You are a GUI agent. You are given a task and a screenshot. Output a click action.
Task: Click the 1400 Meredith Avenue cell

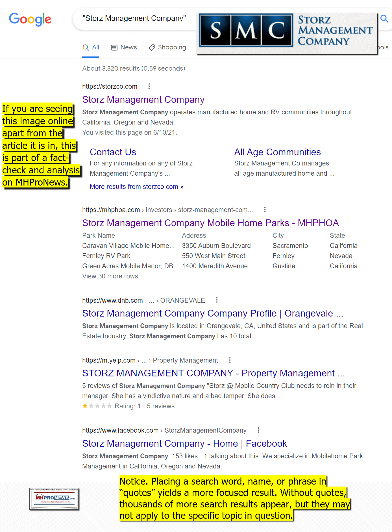215,266
